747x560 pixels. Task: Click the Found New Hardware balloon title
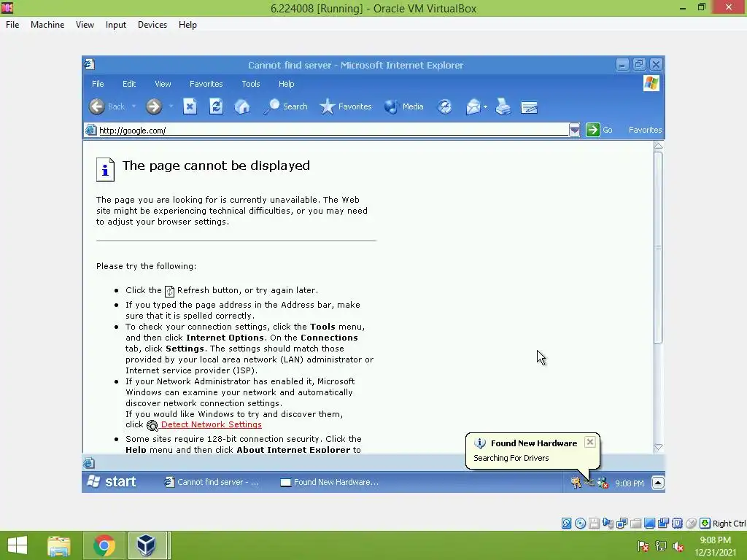click(x=533, y=443)
